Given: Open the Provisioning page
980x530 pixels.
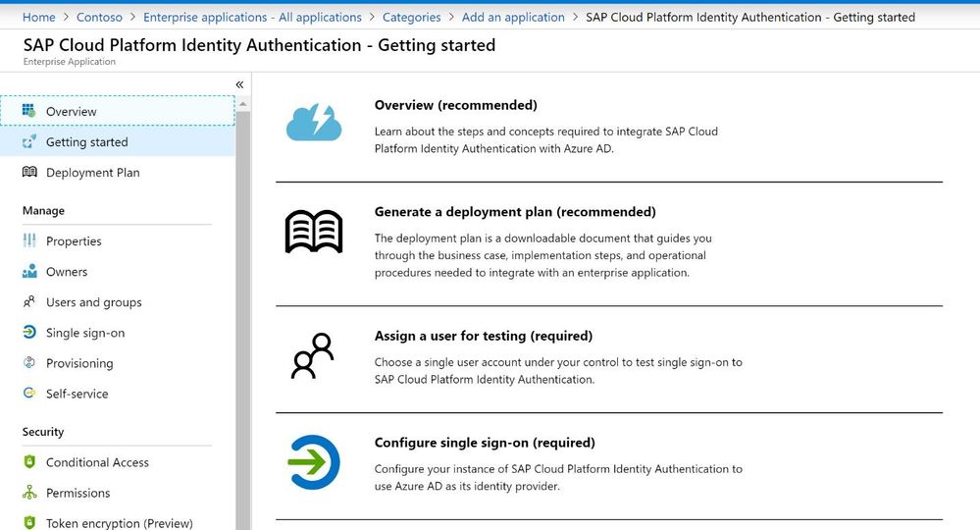Looking at the screenshot, I should click(x=118, y=363).
